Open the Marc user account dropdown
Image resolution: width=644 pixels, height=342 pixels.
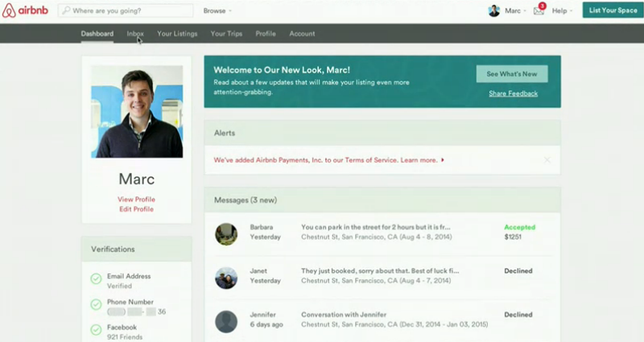click(x=515, y=11)
